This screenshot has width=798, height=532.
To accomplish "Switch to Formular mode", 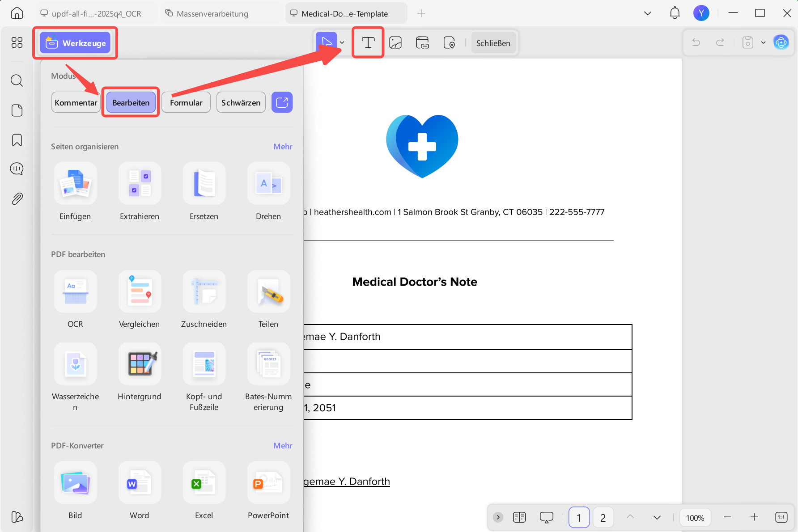I will tap(186, 102).
